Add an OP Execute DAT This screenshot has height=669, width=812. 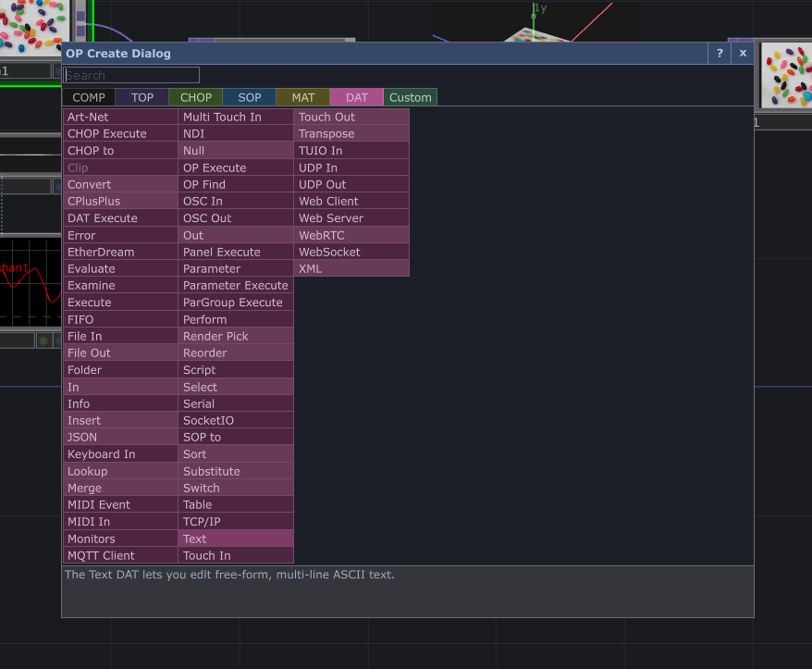tap(236, 167)
